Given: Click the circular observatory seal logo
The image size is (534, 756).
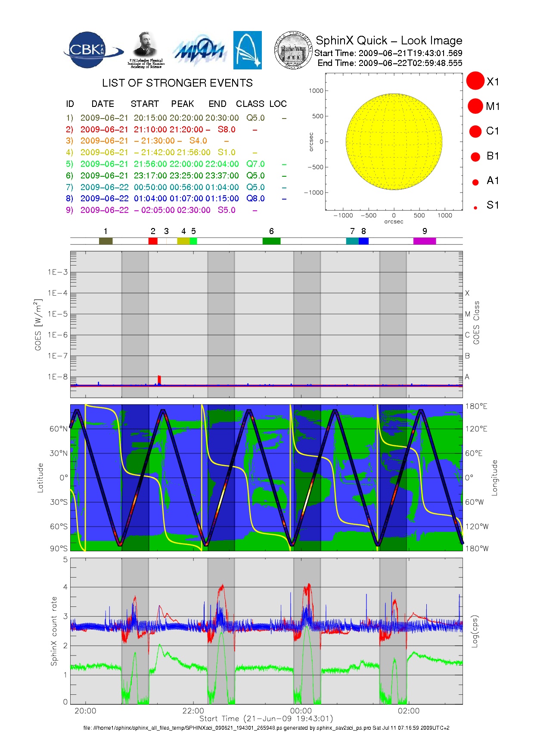Looking at the screenshot, I should [293, 50].
